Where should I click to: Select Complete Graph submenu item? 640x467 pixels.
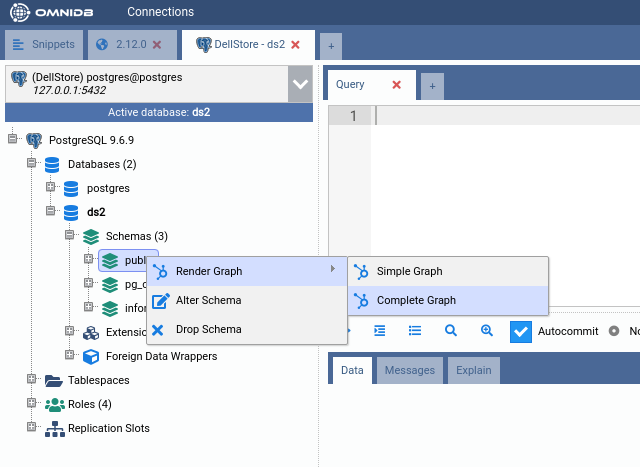(448, 300)
